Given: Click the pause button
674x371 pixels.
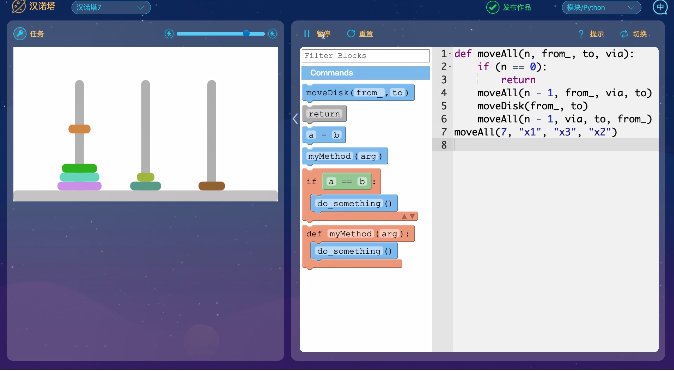Looking at the screenshot, I should (317, 34).
